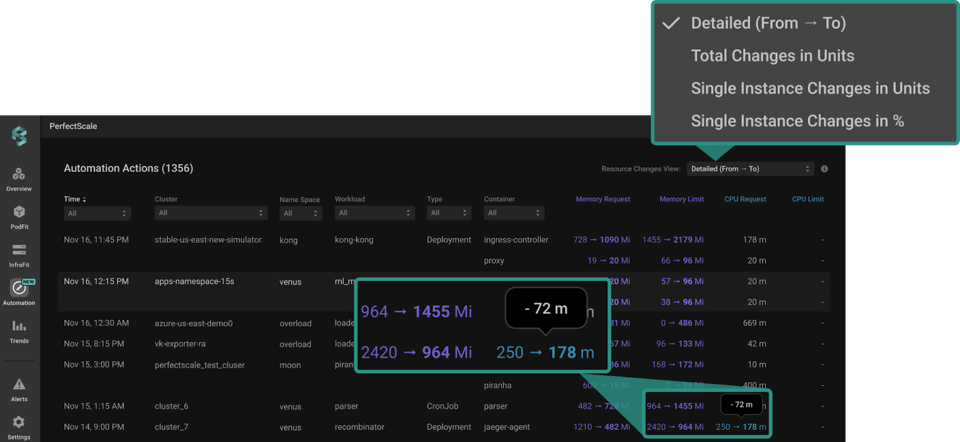This screenshot has width=960, height=442.
Task: Open the InfraFit sidebar section
Action: (19, 256)
